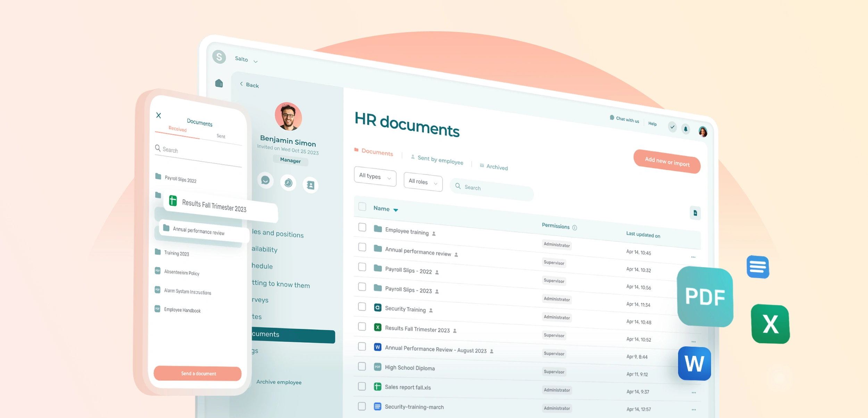The height and width of the screenshot is (418, 868).
Task: Check the Employee training folder checkbox
Action: (x=362, y=227)
